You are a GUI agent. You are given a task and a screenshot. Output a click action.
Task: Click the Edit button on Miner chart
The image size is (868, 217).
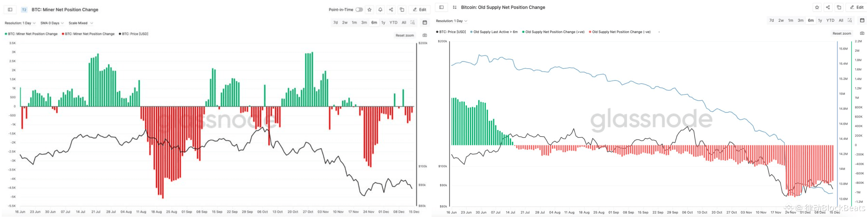coord(420,9)
